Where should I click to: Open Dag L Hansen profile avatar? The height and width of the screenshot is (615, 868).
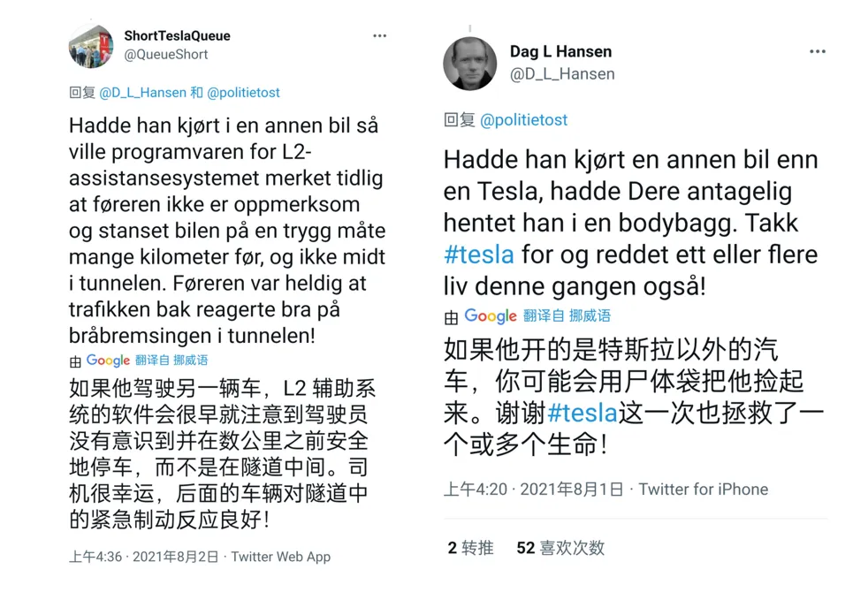tap(470, 64)
